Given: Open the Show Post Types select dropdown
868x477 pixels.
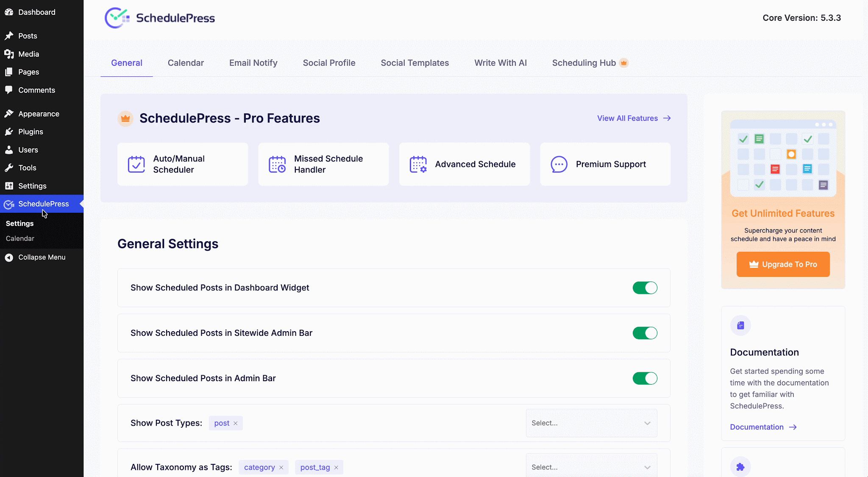Looking at the screenshot, I should point(592,423).
